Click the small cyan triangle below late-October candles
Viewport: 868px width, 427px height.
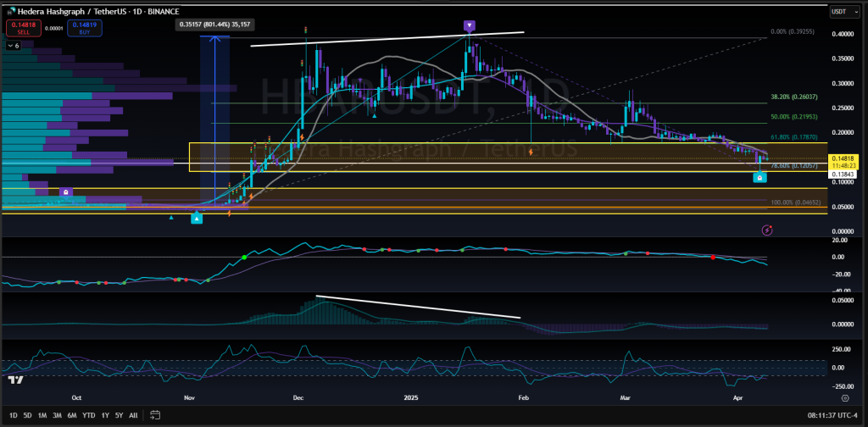point(171,218)
